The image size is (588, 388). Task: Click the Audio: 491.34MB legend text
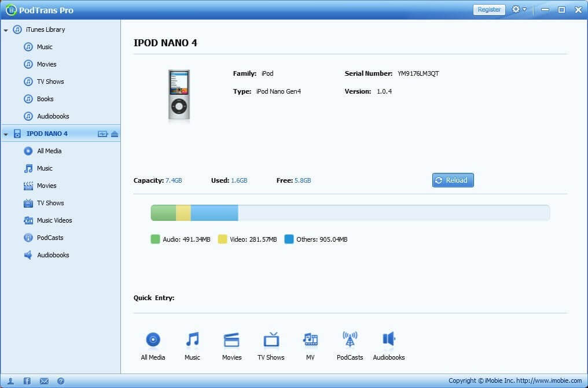(186, 239)
